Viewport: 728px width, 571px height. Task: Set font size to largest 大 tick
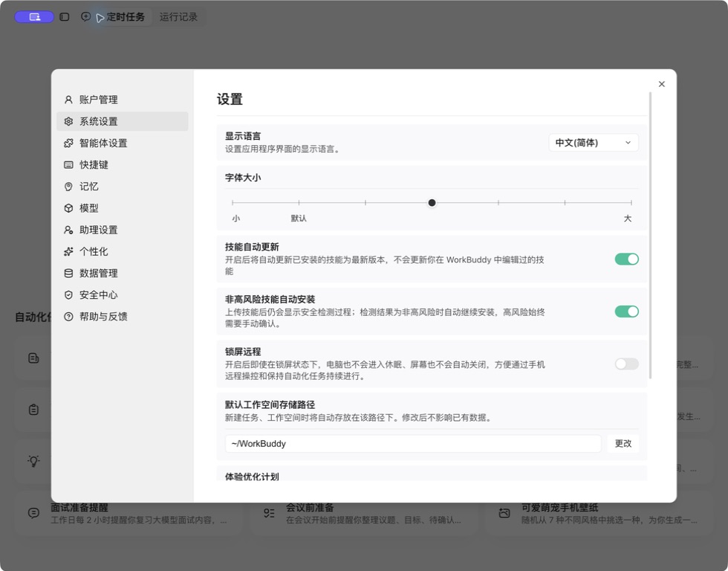pos(631,202)
